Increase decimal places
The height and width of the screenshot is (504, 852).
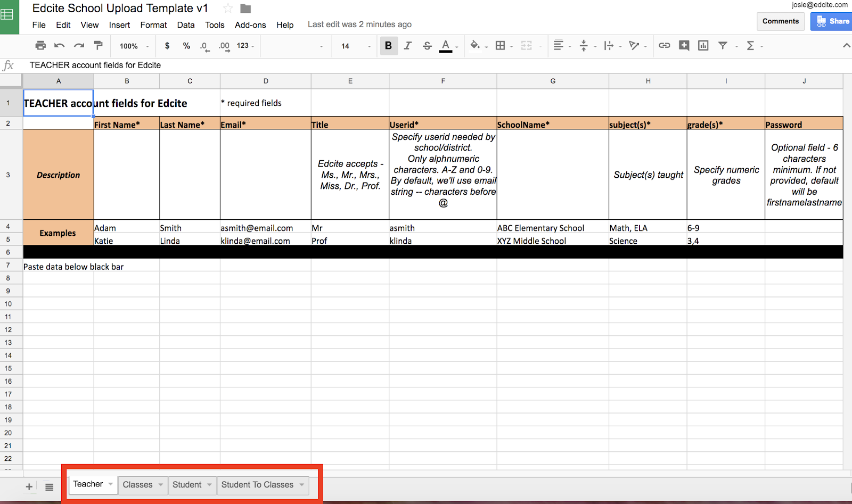pos(224,46)
